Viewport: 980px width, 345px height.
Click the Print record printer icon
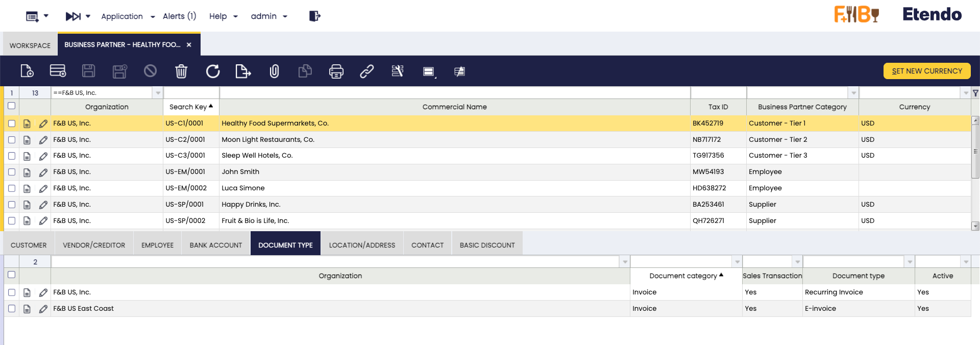point(336,71)
